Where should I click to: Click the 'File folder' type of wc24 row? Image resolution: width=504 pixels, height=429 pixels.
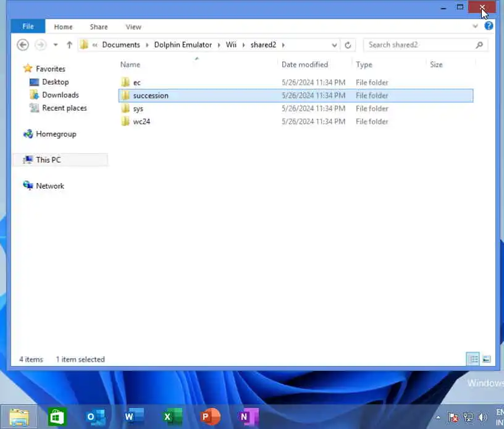tap(372, 122)
